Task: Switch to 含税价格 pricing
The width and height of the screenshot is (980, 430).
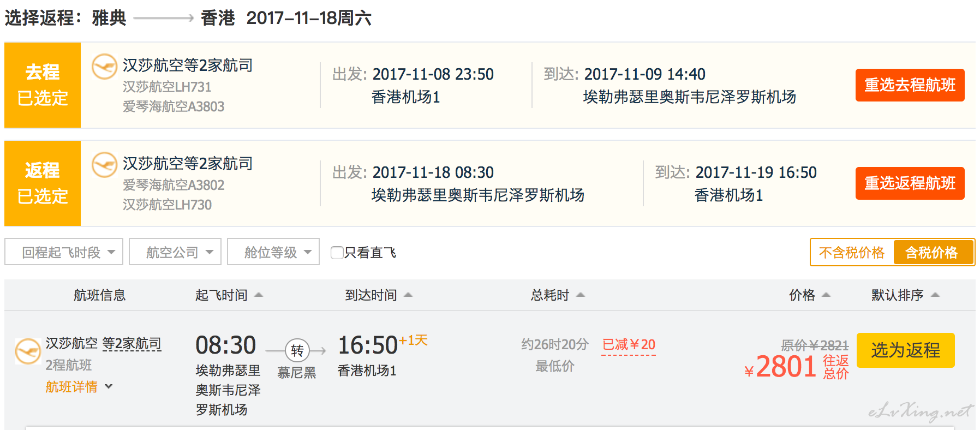Action: 932,252
